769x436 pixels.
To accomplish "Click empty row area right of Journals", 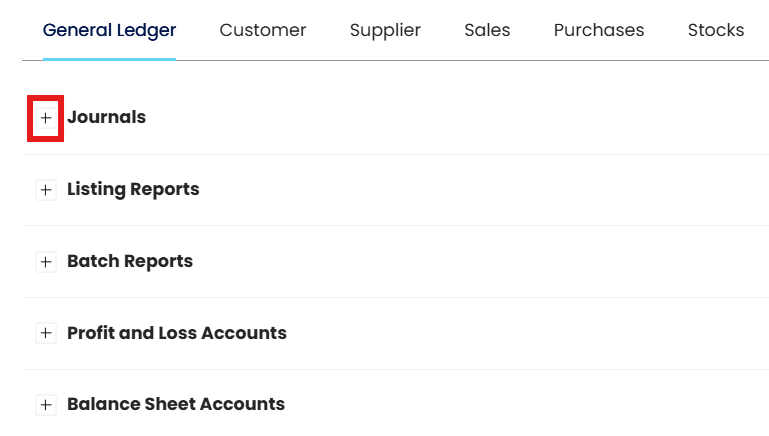I will click(x=450, y=118).
